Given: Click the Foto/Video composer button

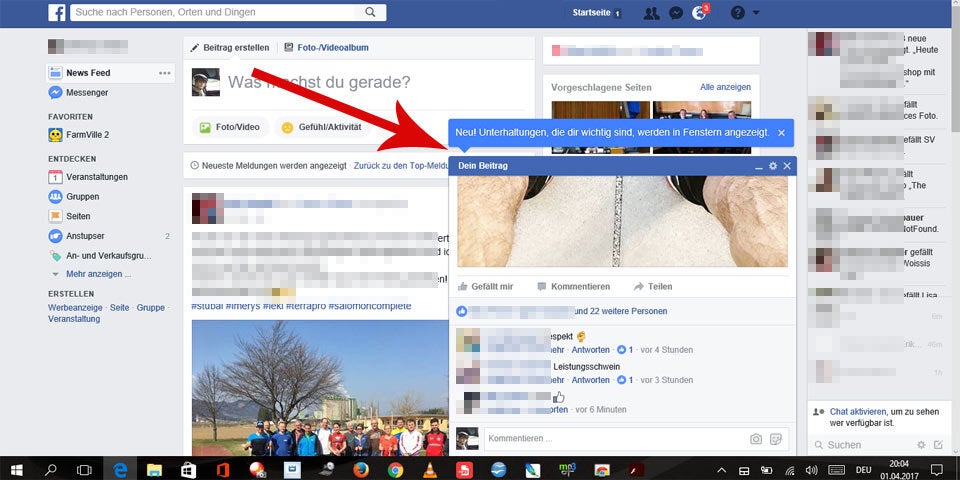Looking at the screenshot, I should 230,127.
